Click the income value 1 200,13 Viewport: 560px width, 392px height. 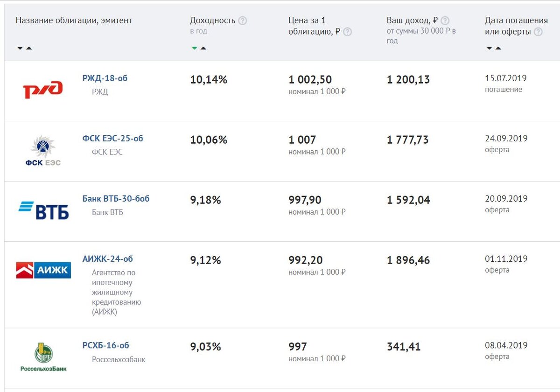click(408, 80)
